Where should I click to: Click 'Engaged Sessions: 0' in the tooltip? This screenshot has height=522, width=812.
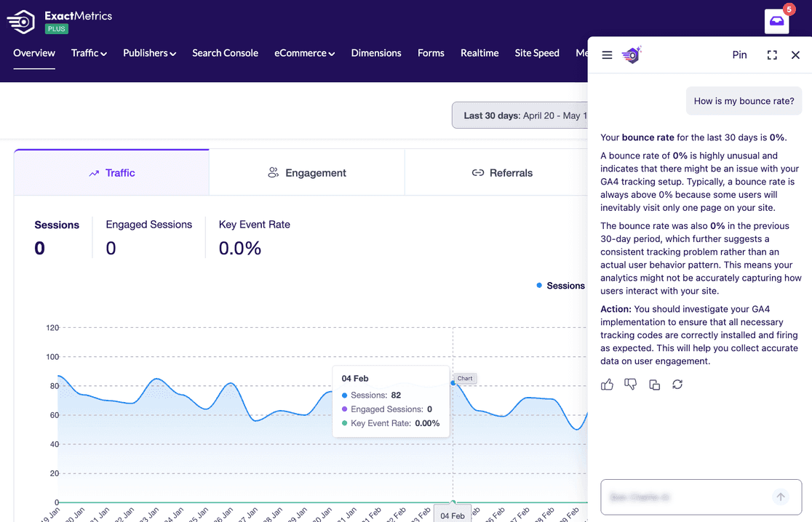click(x=387, y=409)
